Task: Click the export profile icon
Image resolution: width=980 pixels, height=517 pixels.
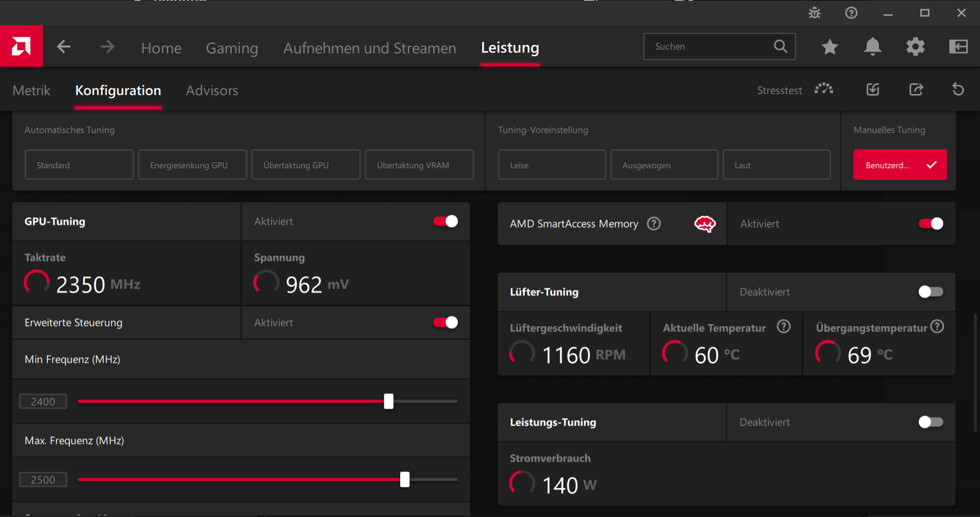Action: tap(916, 89)
